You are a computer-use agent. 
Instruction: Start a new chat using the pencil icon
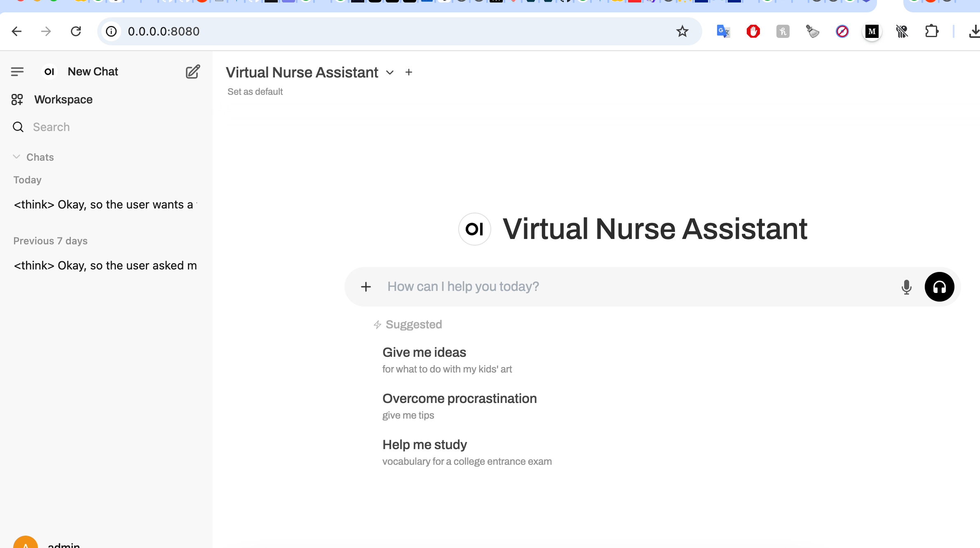192,71
